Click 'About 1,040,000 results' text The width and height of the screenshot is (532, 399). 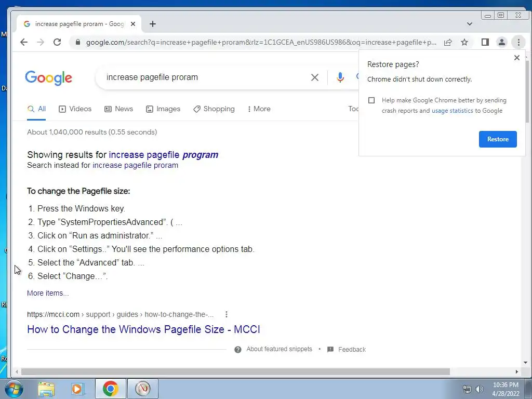(x=92, y=132)
